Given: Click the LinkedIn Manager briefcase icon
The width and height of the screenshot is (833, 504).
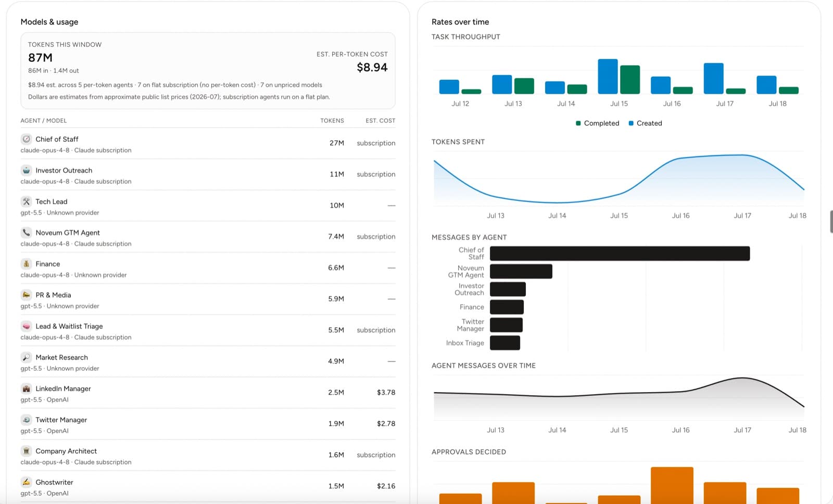Looking at the screenshot, I should [26, 388].
